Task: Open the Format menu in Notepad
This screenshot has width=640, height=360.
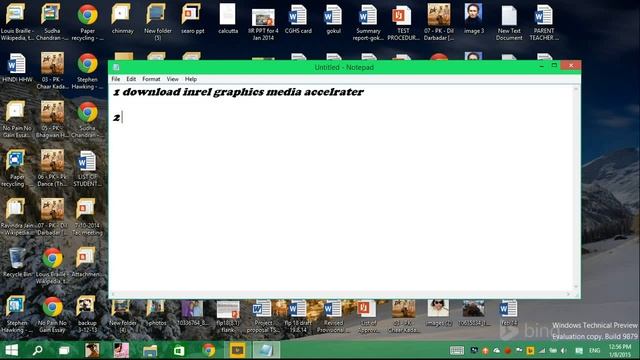Action: [151, 79]
